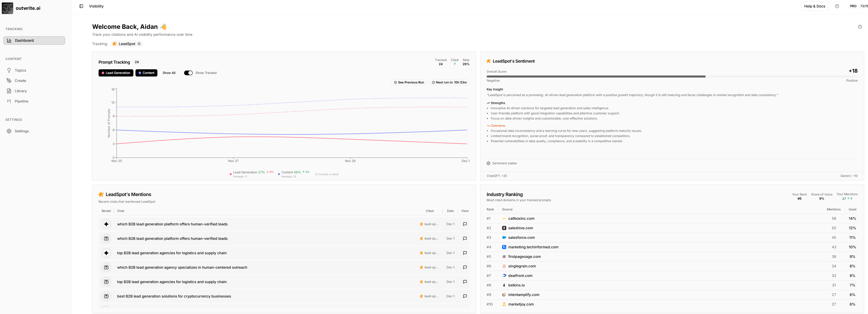Open the LeadSpot tracking settings gear
Image resolution: width=868 pixels, height=314 pixels.
(139, 44)
